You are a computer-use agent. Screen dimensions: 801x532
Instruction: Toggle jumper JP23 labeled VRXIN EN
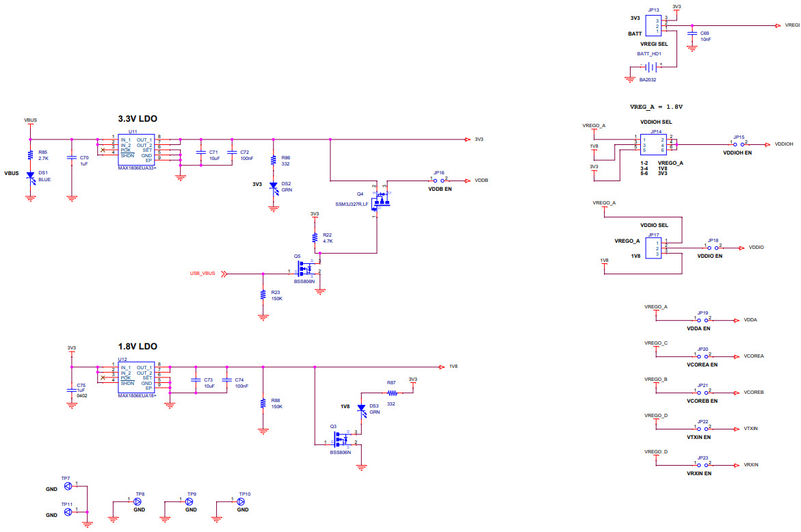coord(700,464)
